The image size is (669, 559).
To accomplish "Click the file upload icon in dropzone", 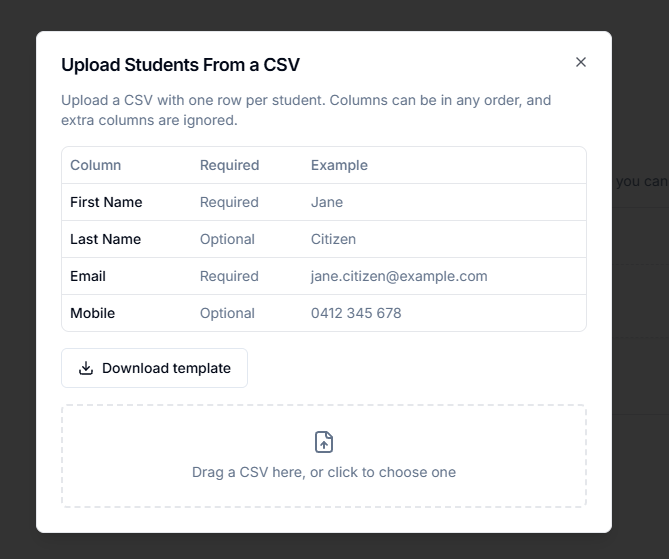I will point(324,442).
